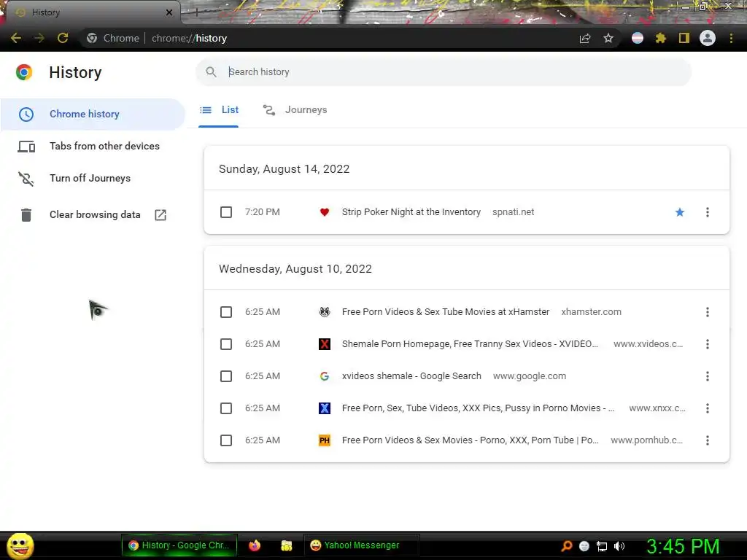
Task: Switch to the Journeys tab
Action: click(x=295, y=110)
